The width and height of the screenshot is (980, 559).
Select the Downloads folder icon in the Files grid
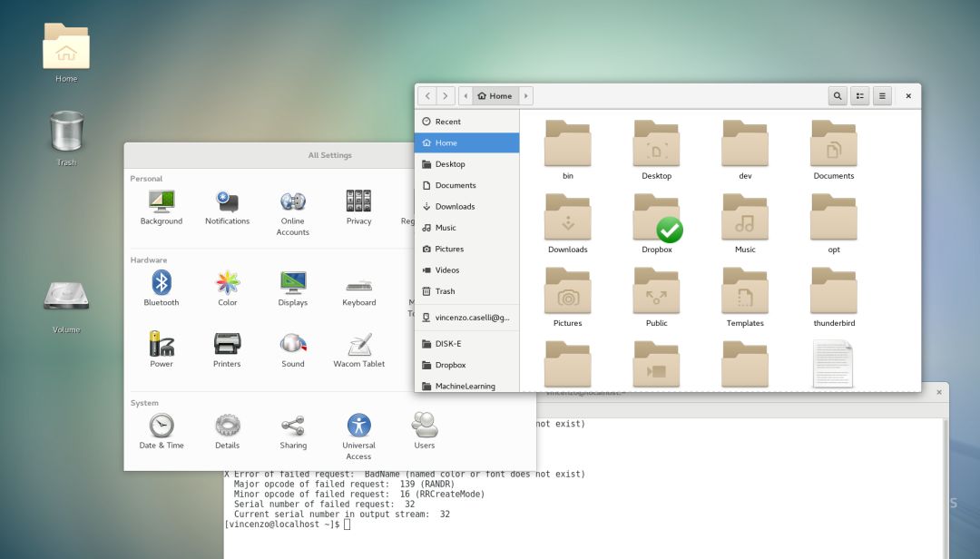pyautogui.click(x=567, y=224)
